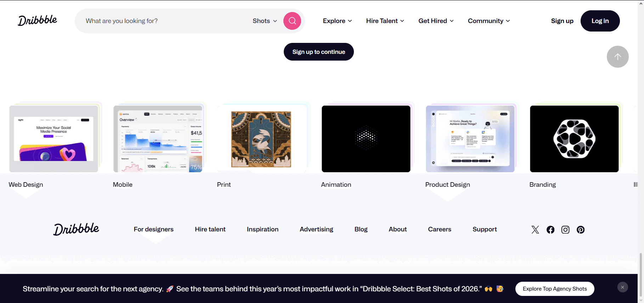Click the Web Design label
This screenshot has width=644, height=303.
pyautogui.click(x=26, y=185)
